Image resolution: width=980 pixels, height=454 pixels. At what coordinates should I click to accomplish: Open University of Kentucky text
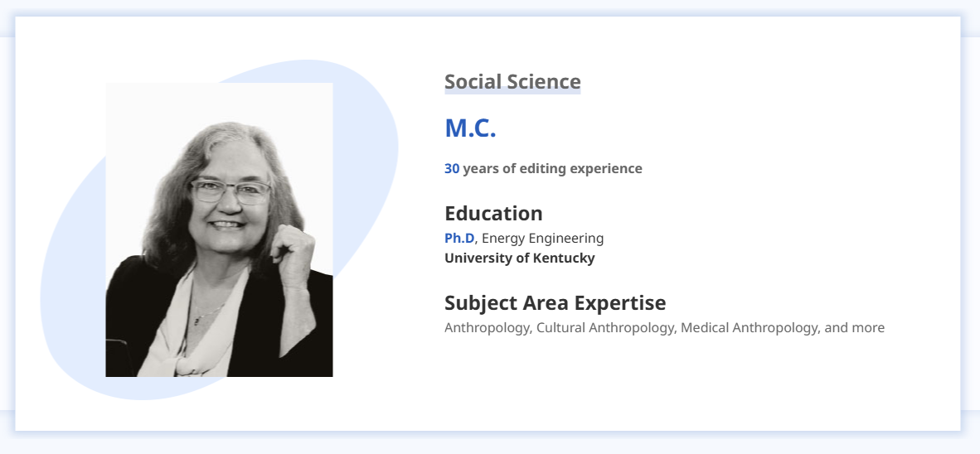click(519, 258)
